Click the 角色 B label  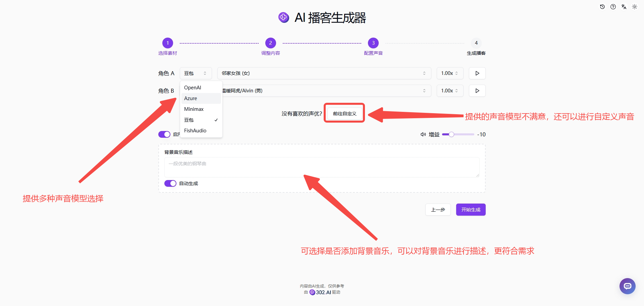pos(166,91)
